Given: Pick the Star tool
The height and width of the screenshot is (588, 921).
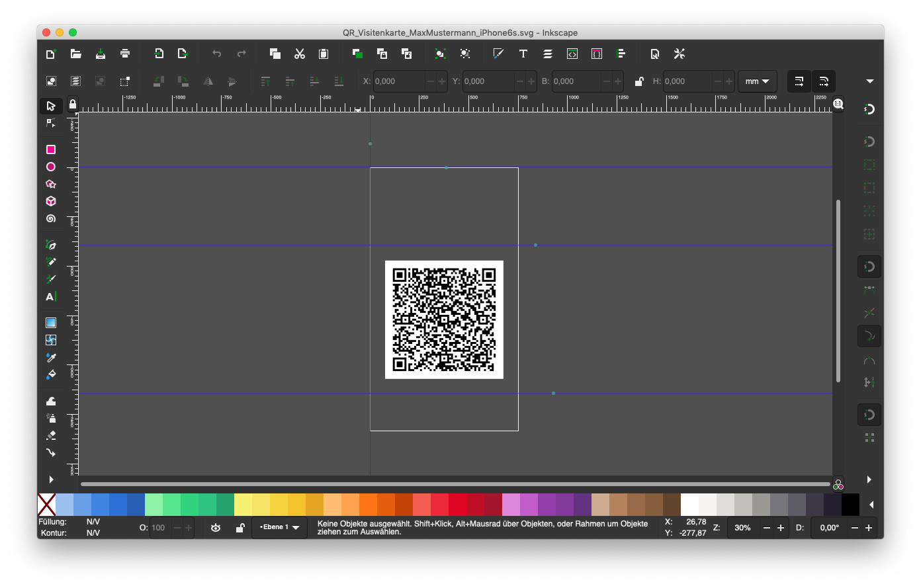Looking at the screenshot, I should coord(50,184).
